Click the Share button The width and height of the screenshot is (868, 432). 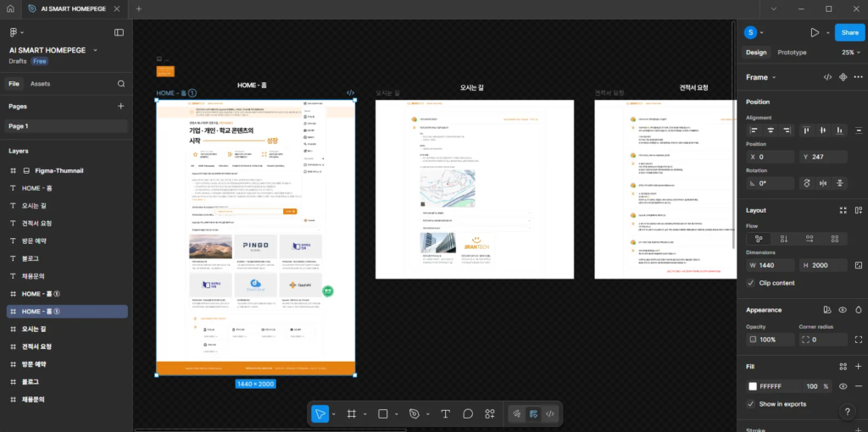click(849, 32)
